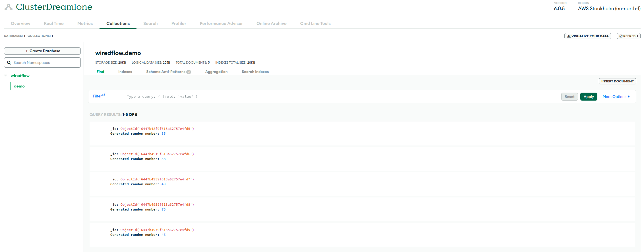
Task: Select the demo collection in sidebar
Action: (x=19, y=86)
